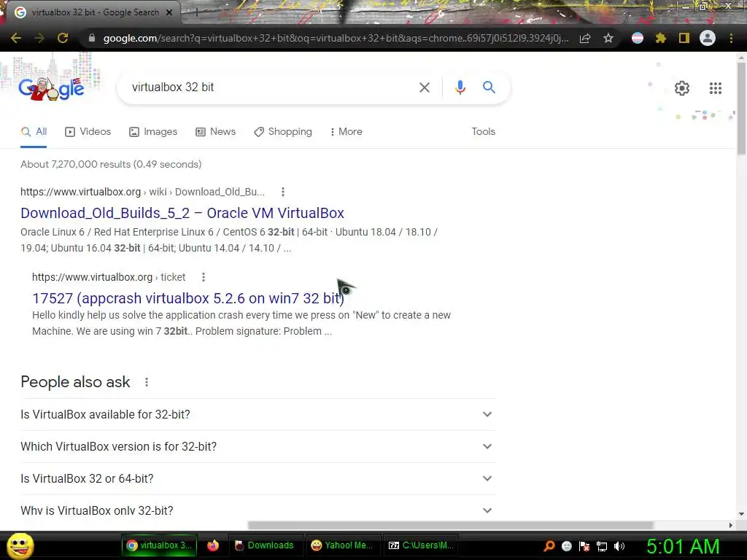
Task: Open the Downloads taskbar window
Action: pyautogui.click(x=265, y=545)
